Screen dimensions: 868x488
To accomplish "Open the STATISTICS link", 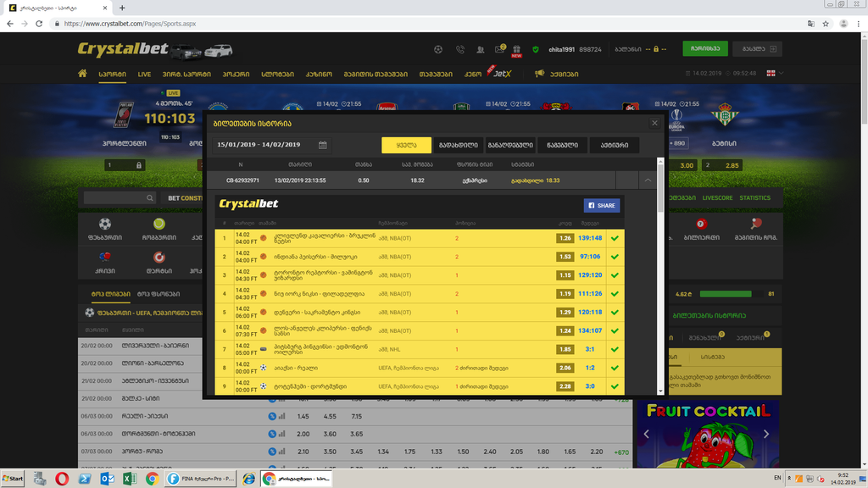I will tap(755, 198).
